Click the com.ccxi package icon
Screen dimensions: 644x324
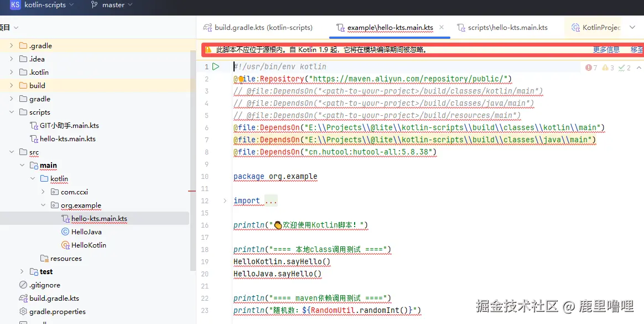click(55, 192)
